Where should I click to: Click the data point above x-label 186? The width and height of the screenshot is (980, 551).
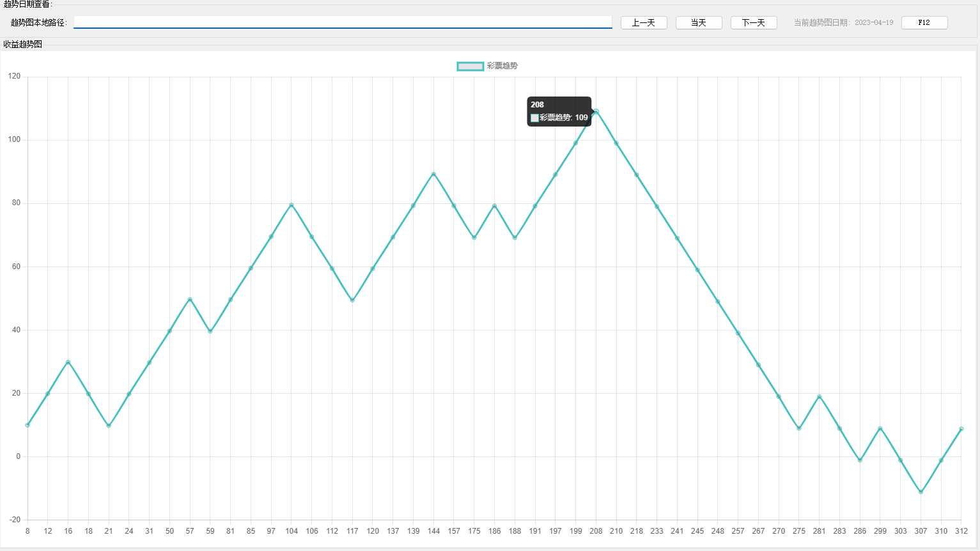pyautogui.click(x=494, y=206)
